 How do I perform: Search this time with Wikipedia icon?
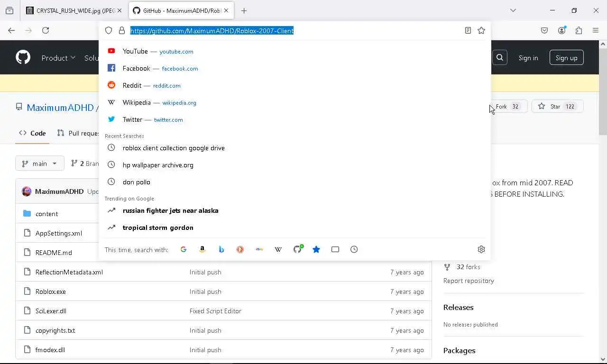278,249
